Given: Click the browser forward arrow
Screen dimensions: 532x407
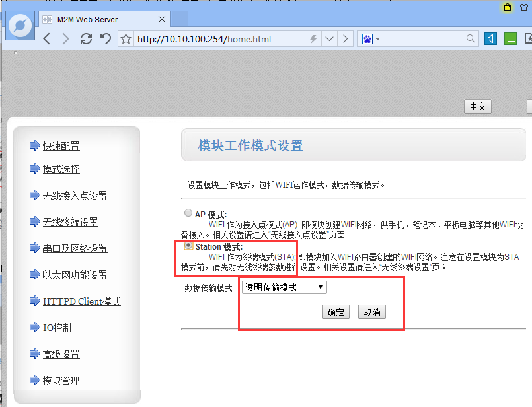Looking at the screenshot, I should [65, 39].
